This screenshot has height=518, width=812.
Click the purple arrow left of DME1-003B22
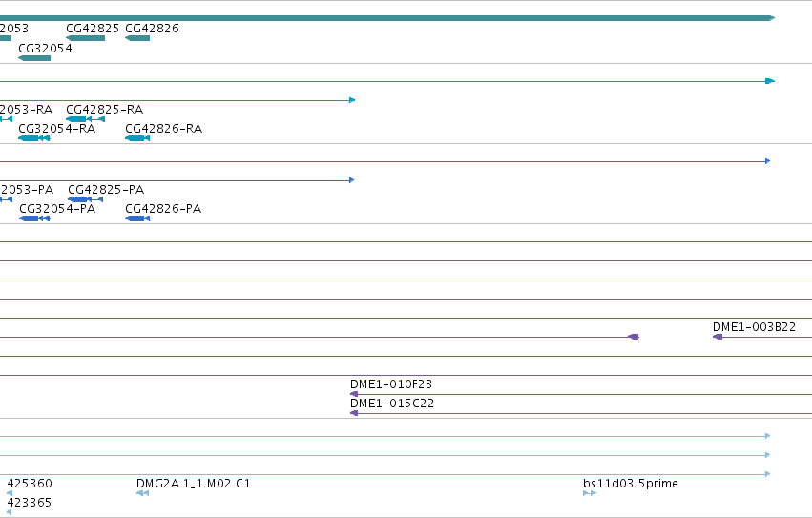[x=634, y=337]
